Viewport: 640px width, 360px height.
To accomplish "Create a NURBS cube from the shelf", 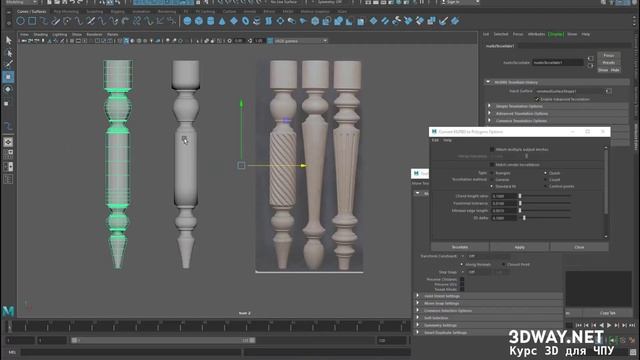I will pyautogui.click(x=199, y=20).
